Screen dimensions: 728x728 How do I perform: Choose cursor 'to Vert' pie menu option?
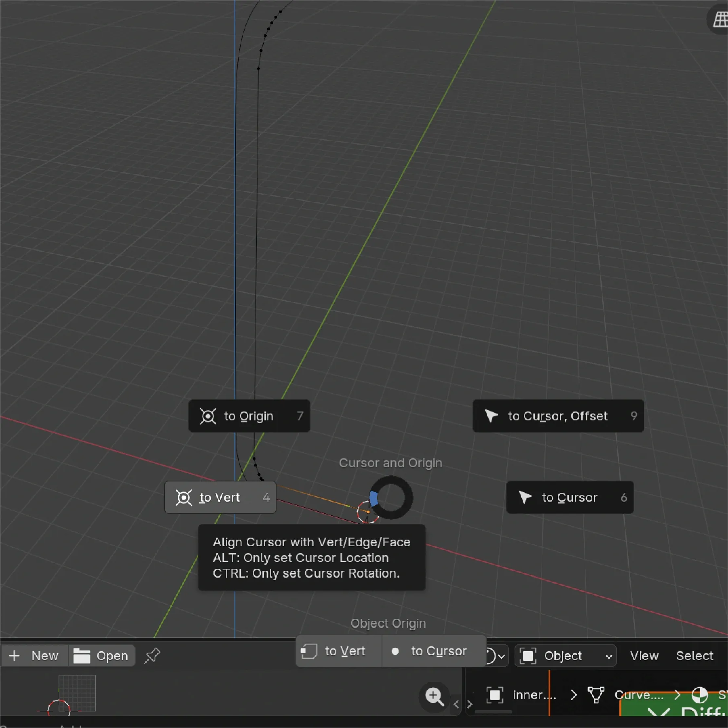220,497
